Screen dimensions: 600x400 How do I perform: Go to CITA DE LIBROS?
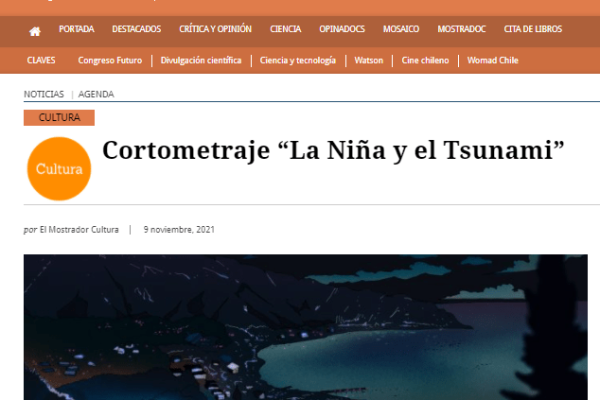click(x=533, y=29)
